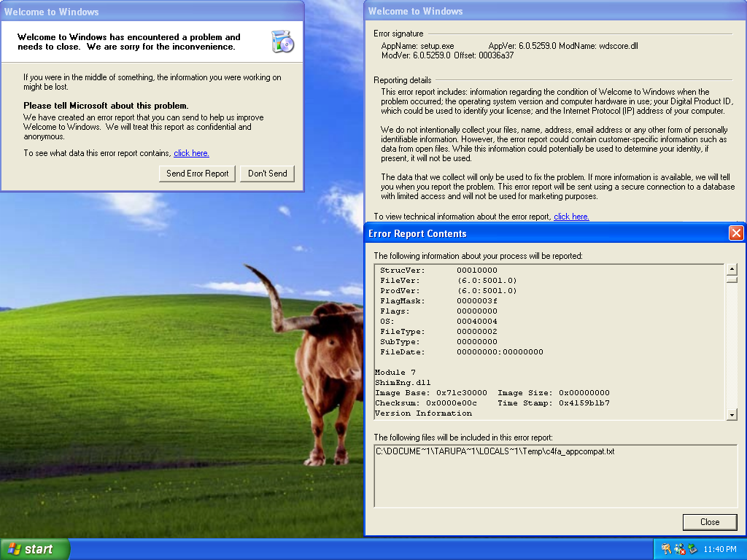Open 'click here' link for report data

click(192, 153)
